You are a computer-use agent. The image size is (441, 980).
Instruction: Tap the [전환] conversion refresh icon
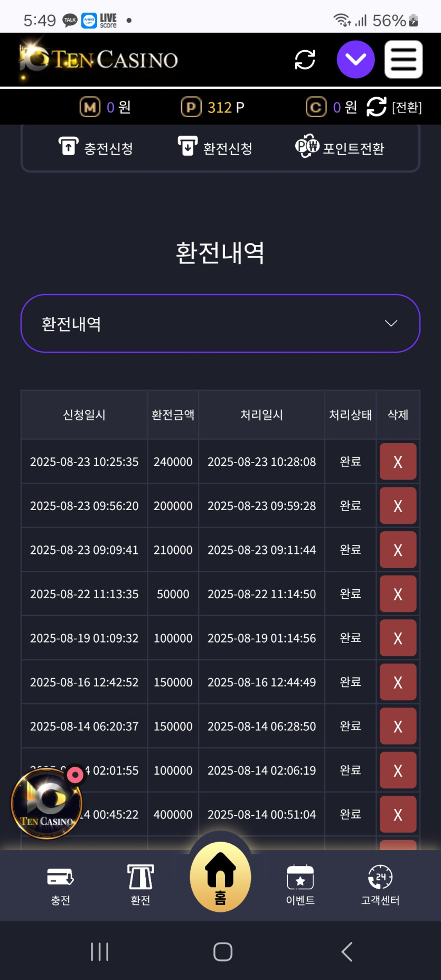(377, 107)
